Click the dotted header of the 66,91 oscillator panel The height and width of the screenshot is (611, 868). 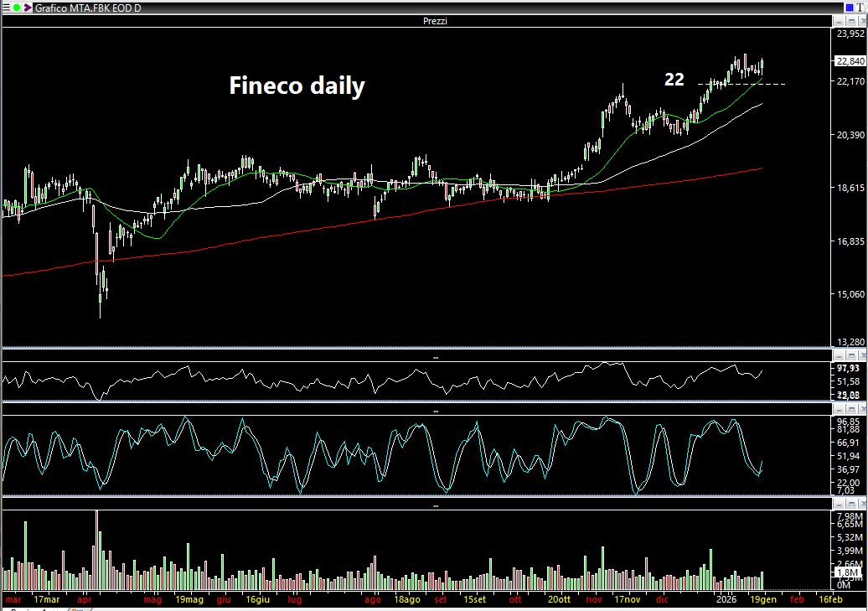click(436, 412)
